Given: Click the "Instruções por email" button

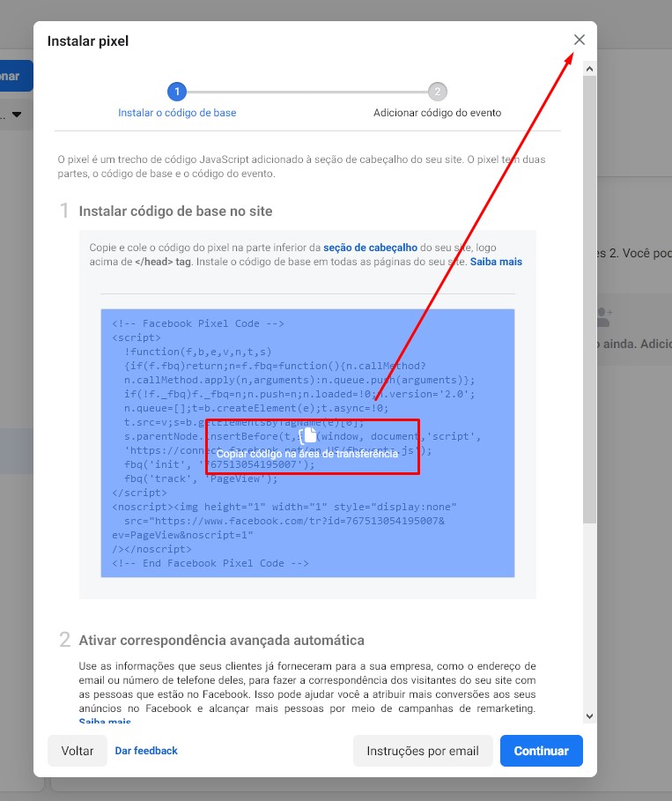Looking at the screenshot, I should 423,751.
